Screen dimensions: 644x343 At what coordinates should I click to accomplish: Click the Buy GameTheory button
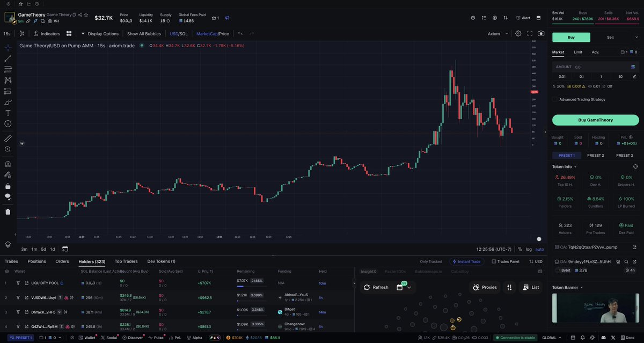point(595,120)
